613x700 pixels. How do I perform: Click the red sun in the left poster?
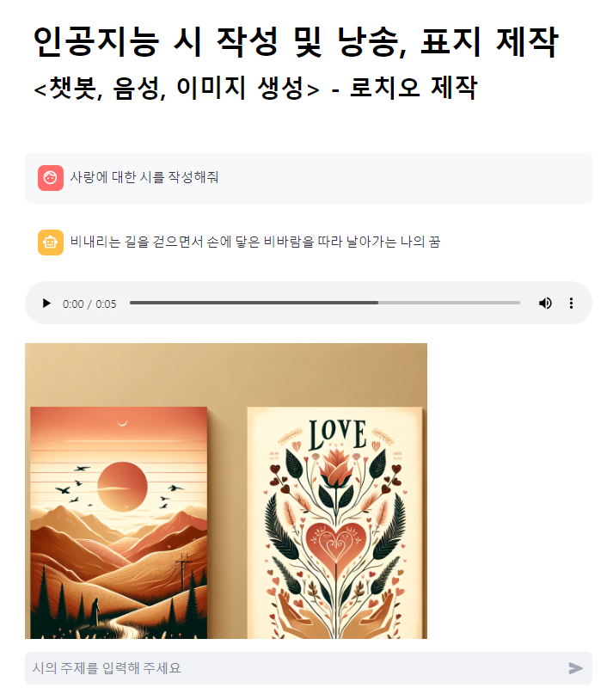(122, 487)
